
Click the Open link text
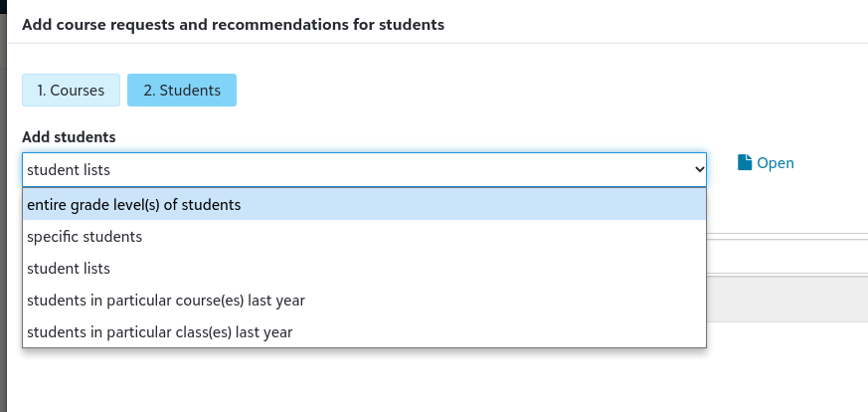776,163
